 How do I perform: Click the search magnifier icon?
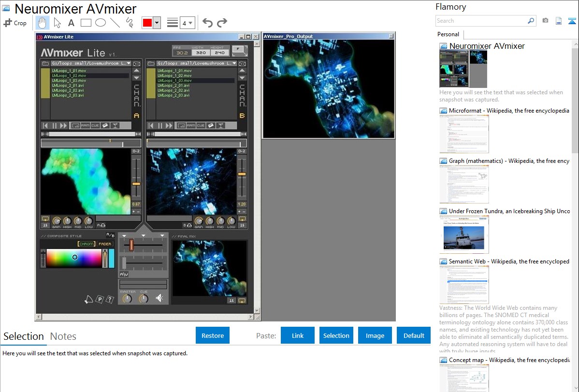click(531, 21)
